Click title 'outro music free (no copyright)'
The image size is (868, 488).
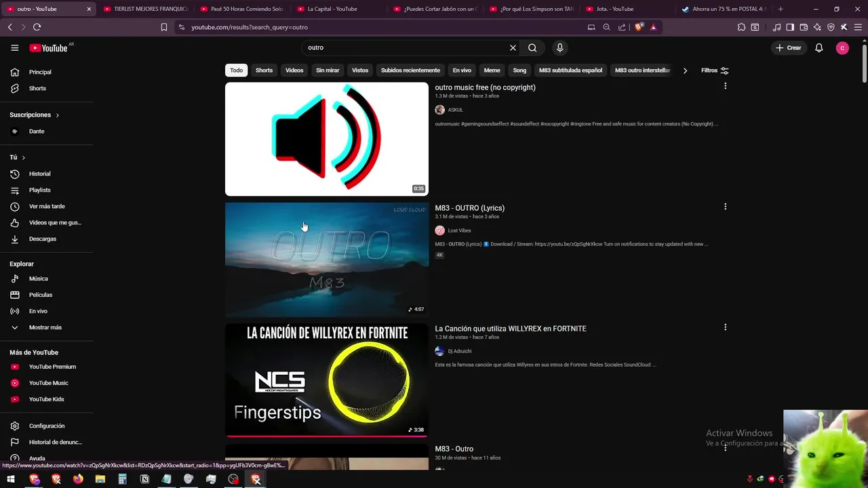(485, 87)
